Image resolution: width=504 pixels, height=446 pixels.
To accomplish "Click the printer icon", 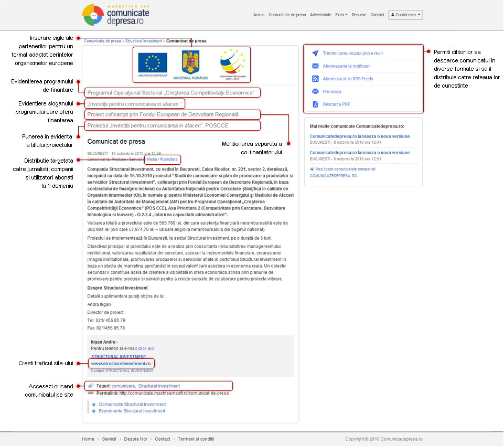I will pyautogui.click(x=315, y=91).
